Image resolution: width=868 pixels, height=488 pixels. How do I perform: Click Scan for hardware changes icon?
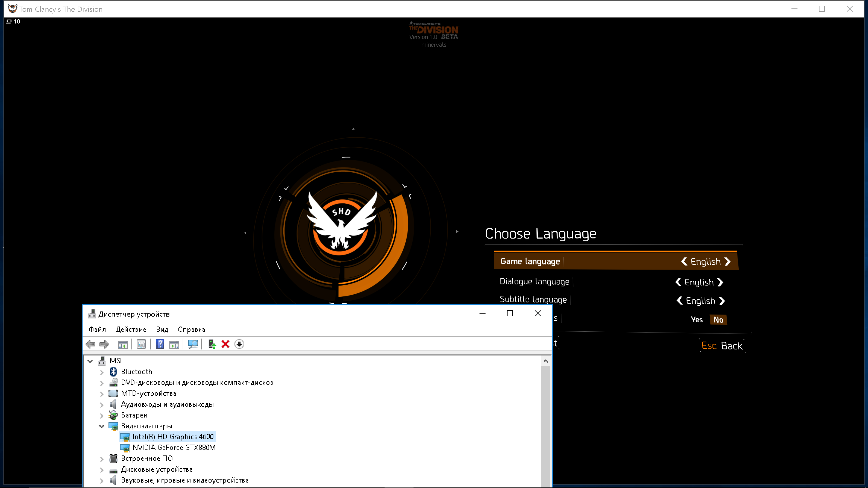pos(193,344)
